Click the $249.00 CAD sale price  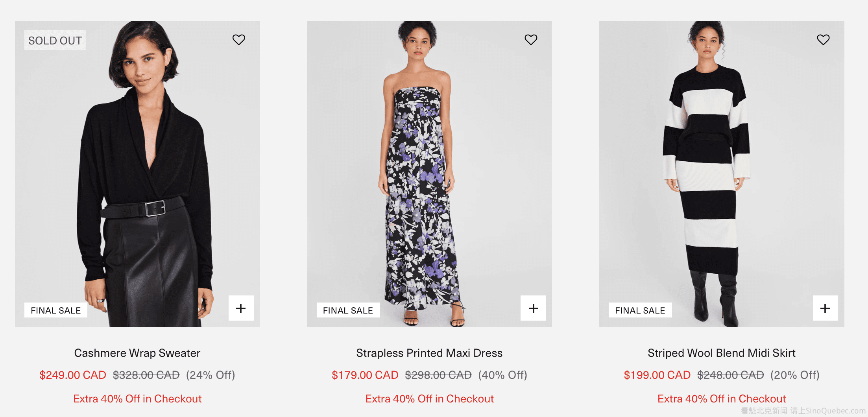[73, 375]
